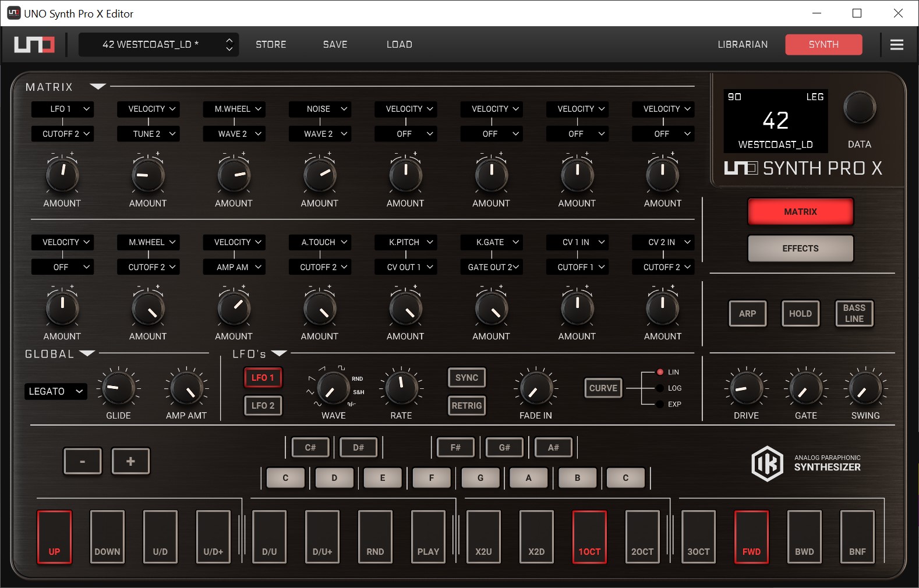
Task: Open the TUNE 2 destination dropdown
Action: click(148, 134)
